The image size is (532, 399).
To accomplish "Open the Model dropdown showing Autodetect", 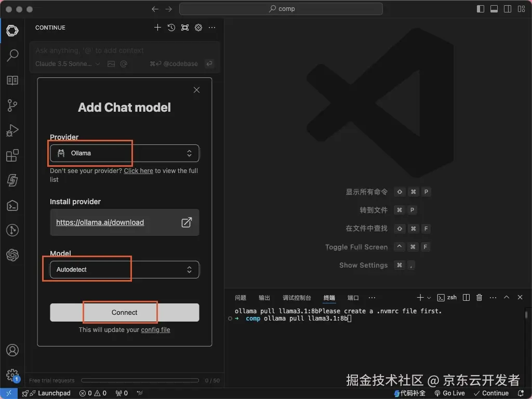I will (x=125, y=270).
